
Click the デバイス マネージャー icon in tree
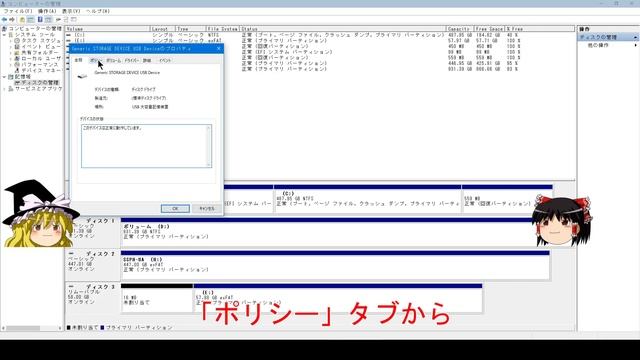pyautogui.click(x=17, y=71)
